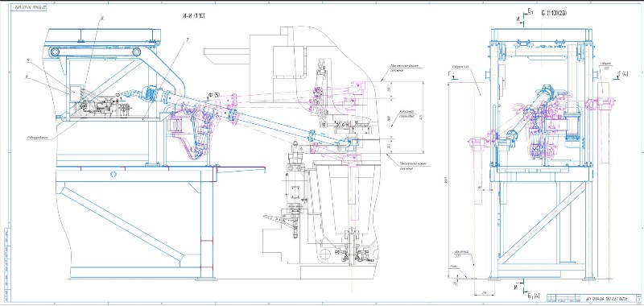The image size is (644, 306).
Task: Select the right conveyor belt pulley
Action: coord(136,52)
